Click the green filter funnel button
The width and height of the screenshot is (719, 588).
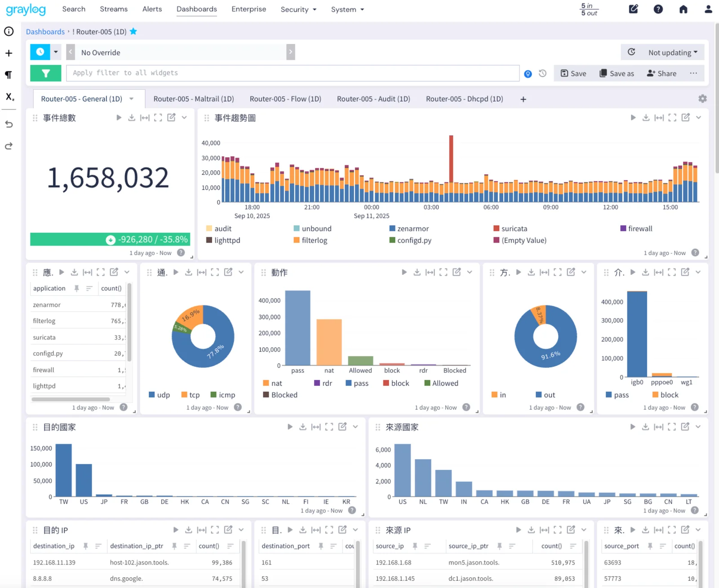(x=45, y=73)
